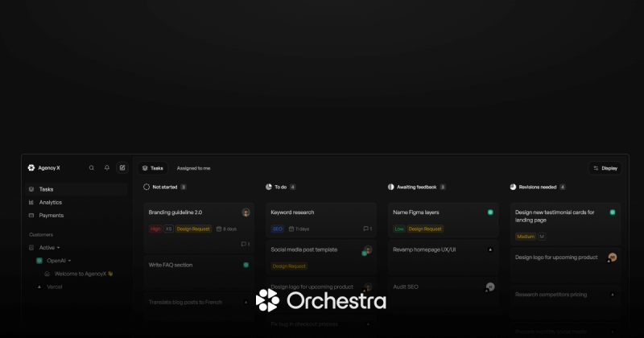Click the XS size tag
644x338 pixels.
168,229
